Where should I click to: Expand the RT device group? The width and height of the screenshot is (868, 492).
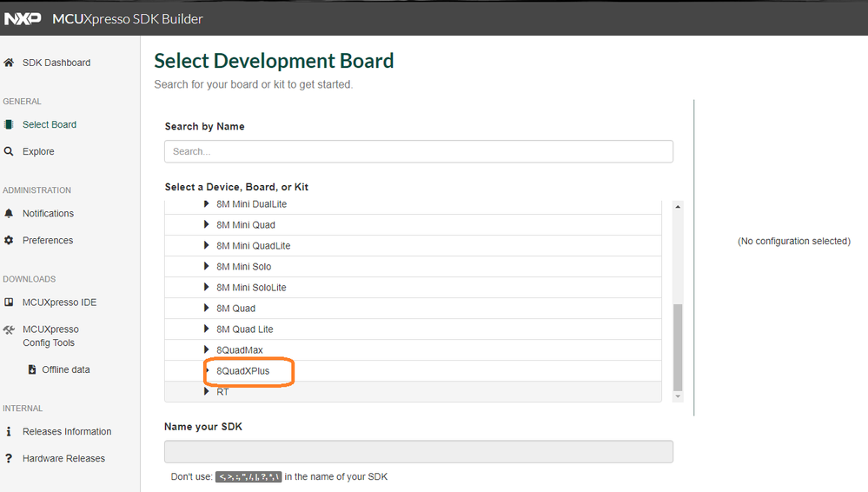point(207,392)
